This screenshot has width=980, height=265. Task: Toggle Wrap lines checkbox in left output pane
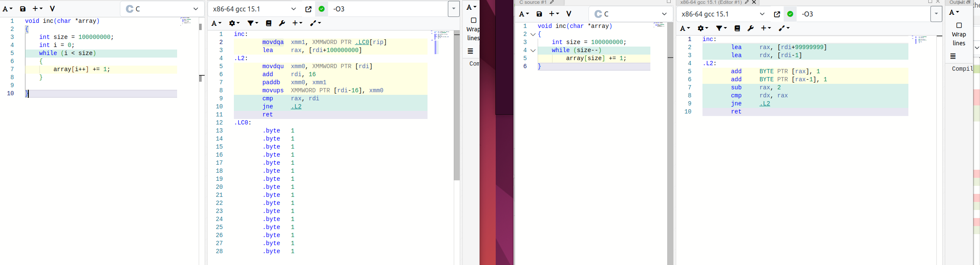(474, 20)
